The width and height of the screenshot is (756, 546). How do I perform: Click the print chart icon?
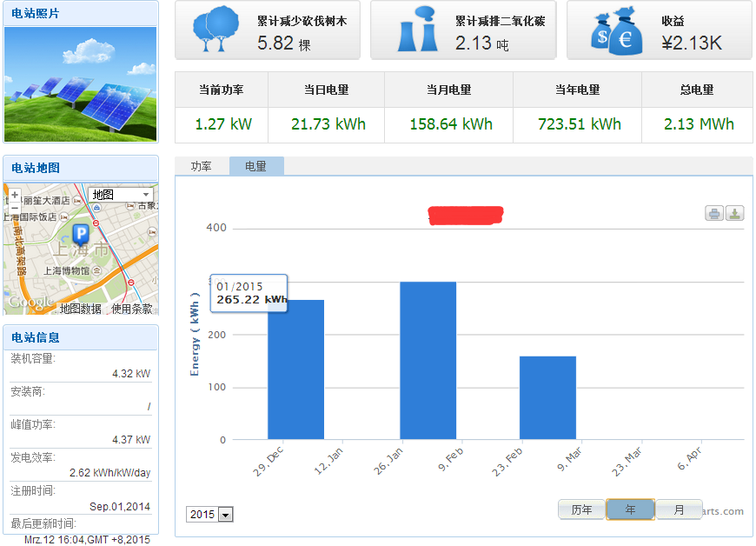(x=714, y=213)
